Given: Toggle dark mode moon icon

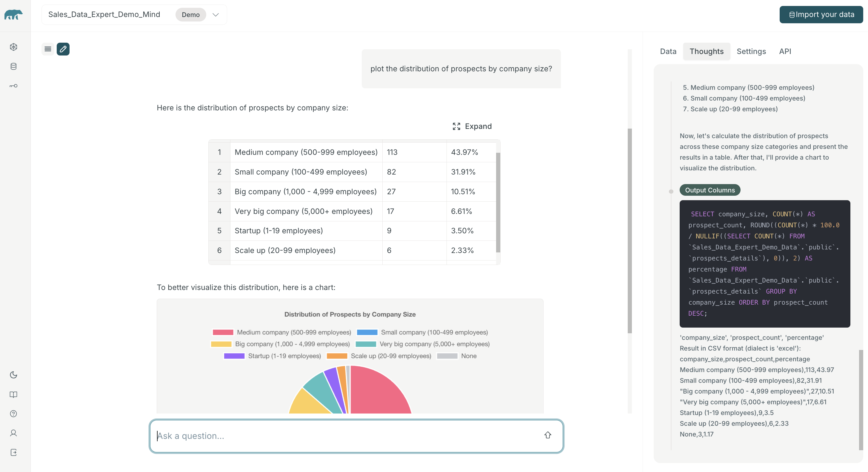Looking at the screenshot, I should click(x=13, y=375).
